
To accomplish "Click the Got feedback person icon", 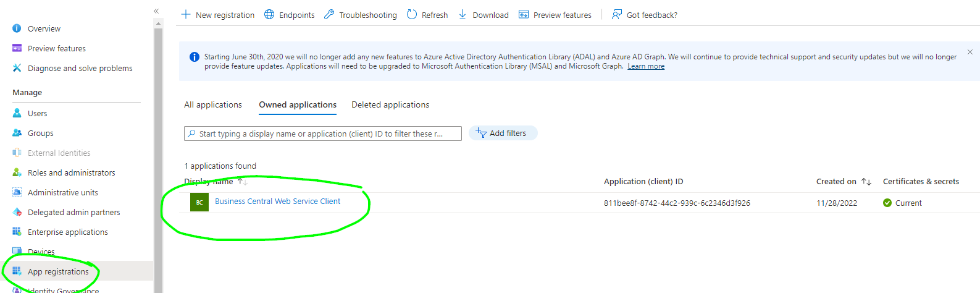I will click(616, 14).
